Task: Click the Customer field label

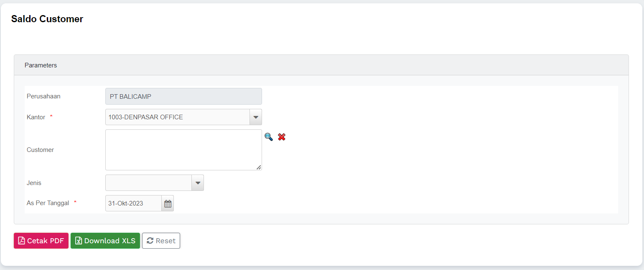Action: (40, 150)
